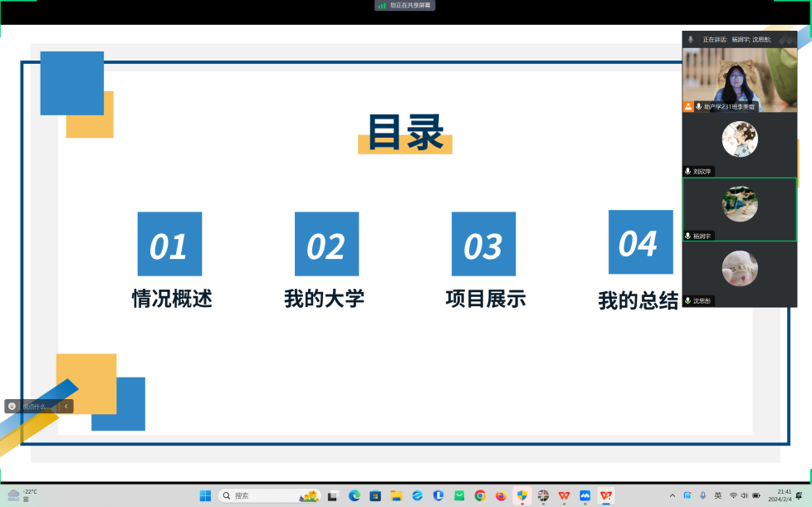Image resolution: width=812 pixels, height=507 pixels.
Task: Click 杨润宇's avatar in participant panel
Action: [739, 204]
